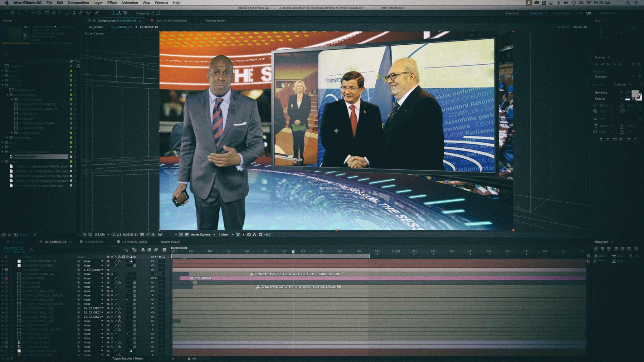
Task: Select the Rotation tool
Action: point(27,13)
